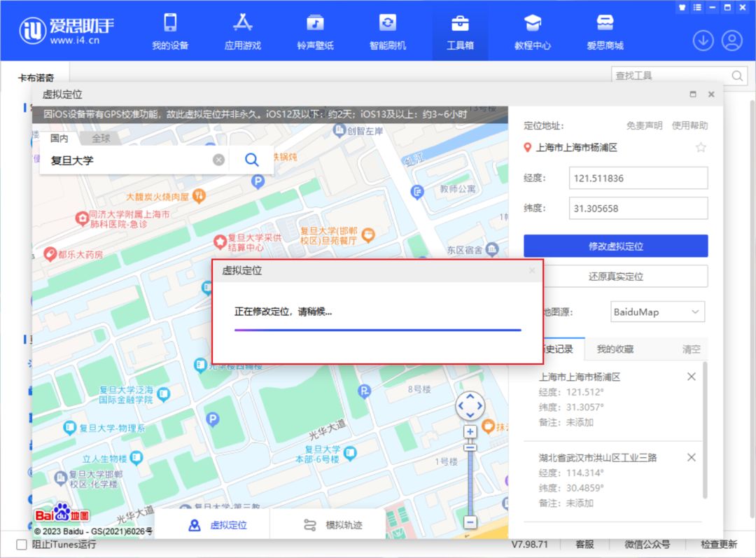Viewport: 756px width, 558px height.
Task: Open the 智能刷机 section
Action: pos(388,32)
